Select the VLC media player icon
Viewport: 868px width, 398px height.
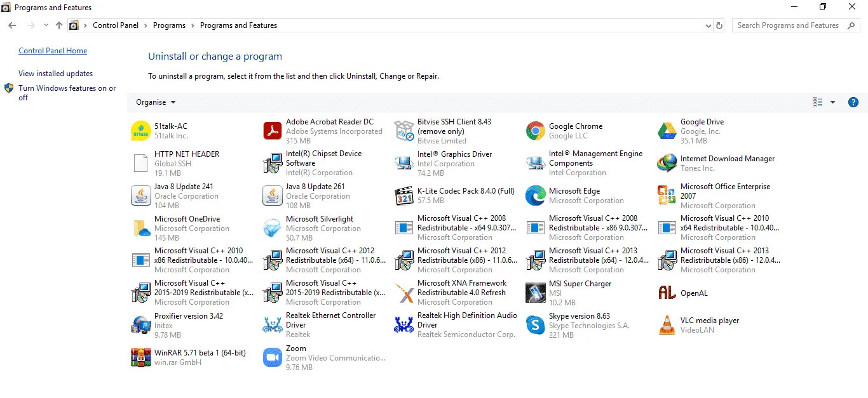click(667, 325)
